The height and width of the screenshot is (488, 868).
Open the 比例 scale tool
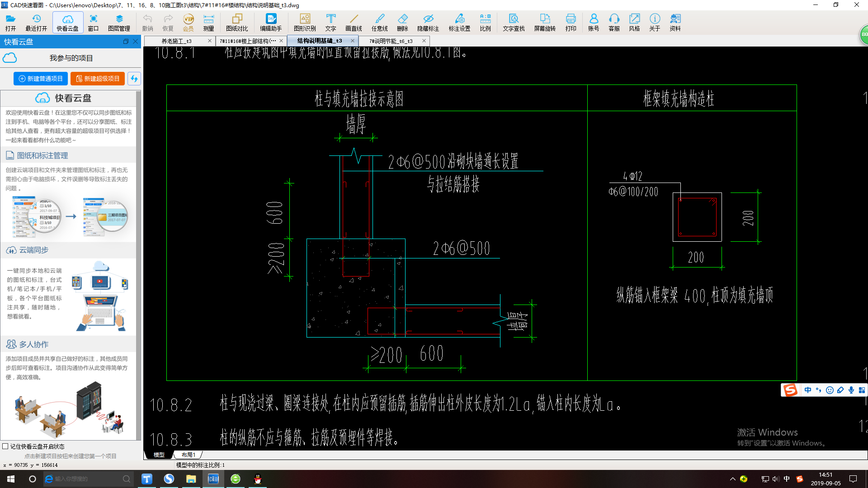[x=485, y=22]
